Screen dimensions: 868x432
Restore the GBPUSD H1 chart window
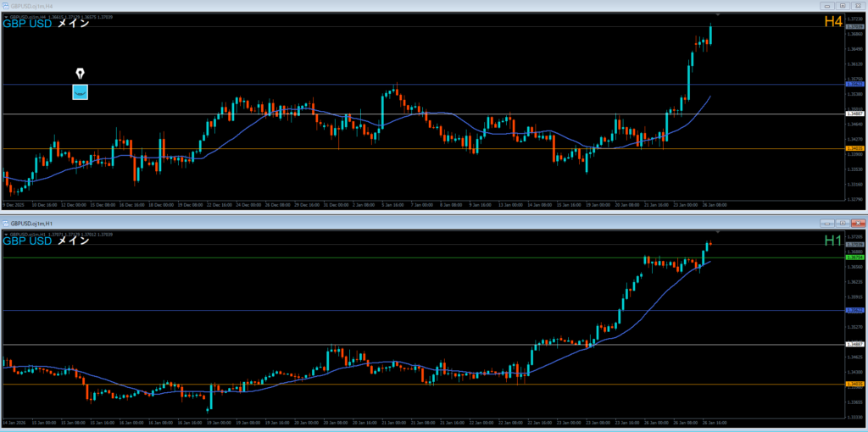(x=843, y=224)
